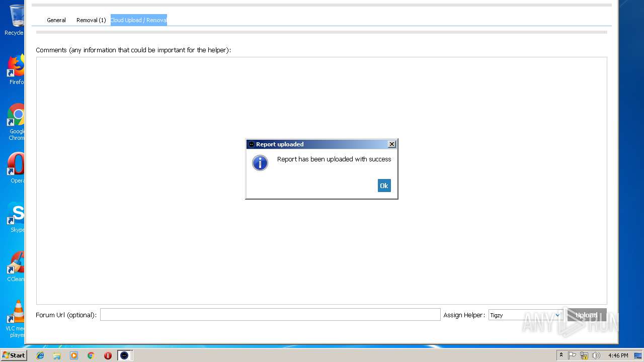Click the 'Forum Url (optional):' label
Screen dimensions: 644x362
(x=66, y=315)
